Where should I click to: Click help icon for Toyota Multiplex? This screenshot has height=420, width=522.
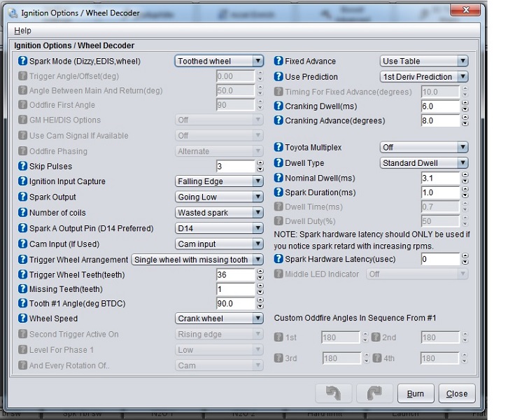coord(278,148)
